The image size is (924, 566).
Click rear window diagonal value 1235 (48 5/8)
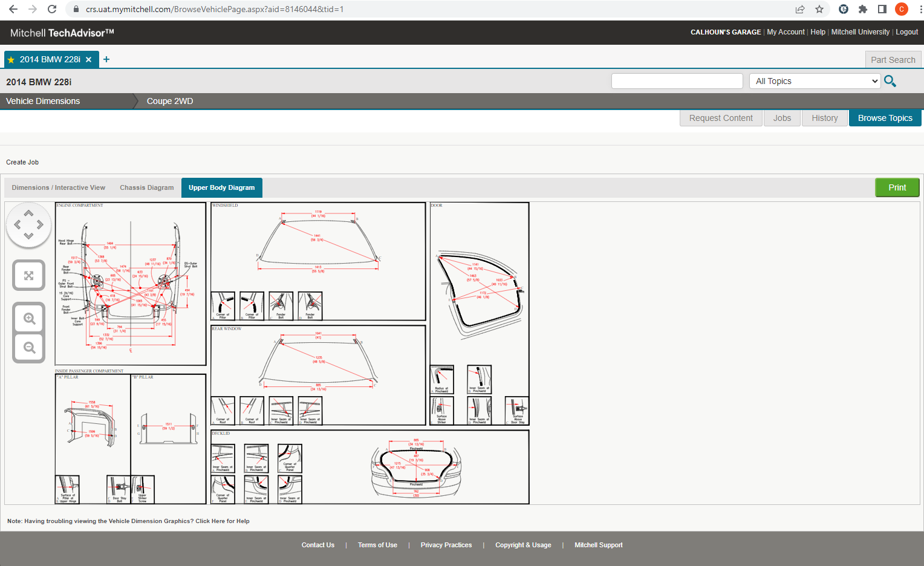pos(319,360)
